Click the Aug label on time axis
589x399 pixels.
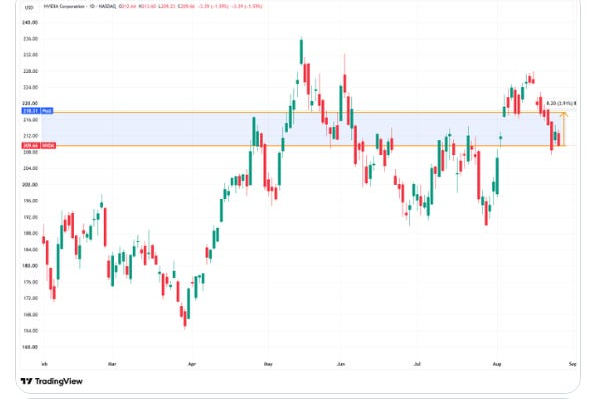click(497, 364)
